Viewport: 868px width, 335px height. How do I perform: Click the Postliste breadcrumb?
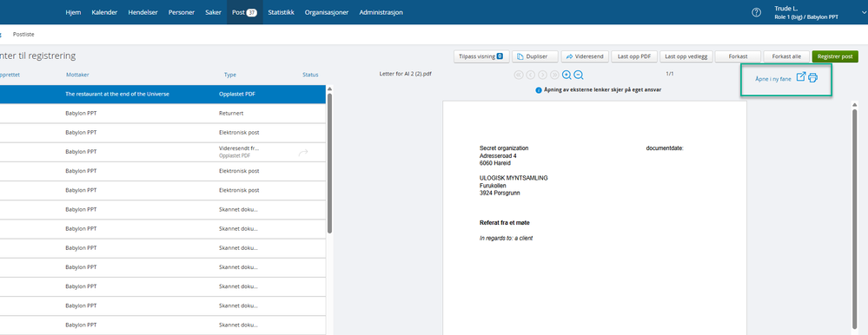coord(23,34)
